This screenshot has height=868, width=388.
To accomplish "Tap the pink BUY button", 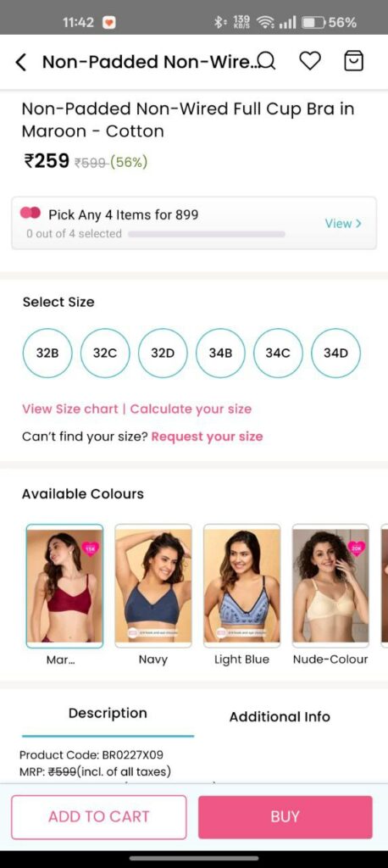I will click(285, 817).
